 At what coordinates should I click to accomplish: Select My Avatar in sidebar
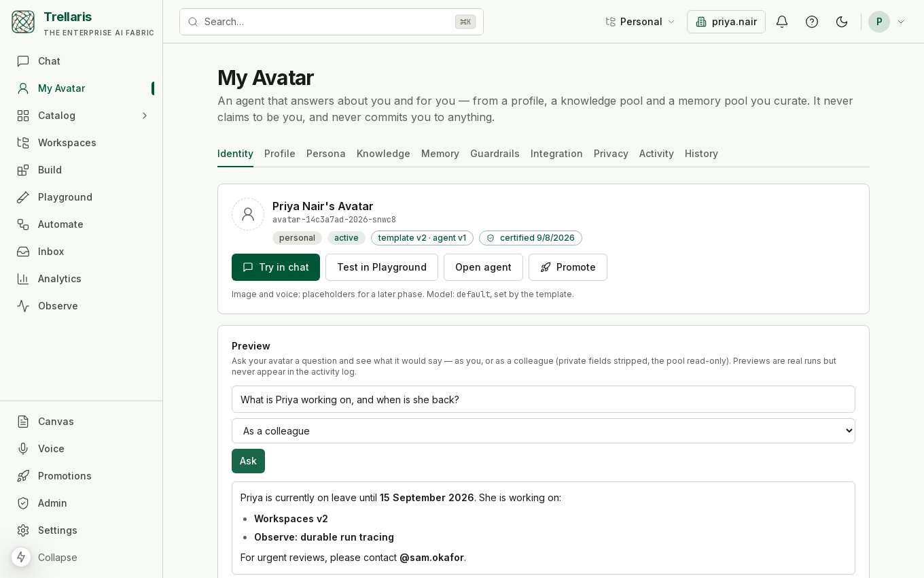tap(82, 88)
